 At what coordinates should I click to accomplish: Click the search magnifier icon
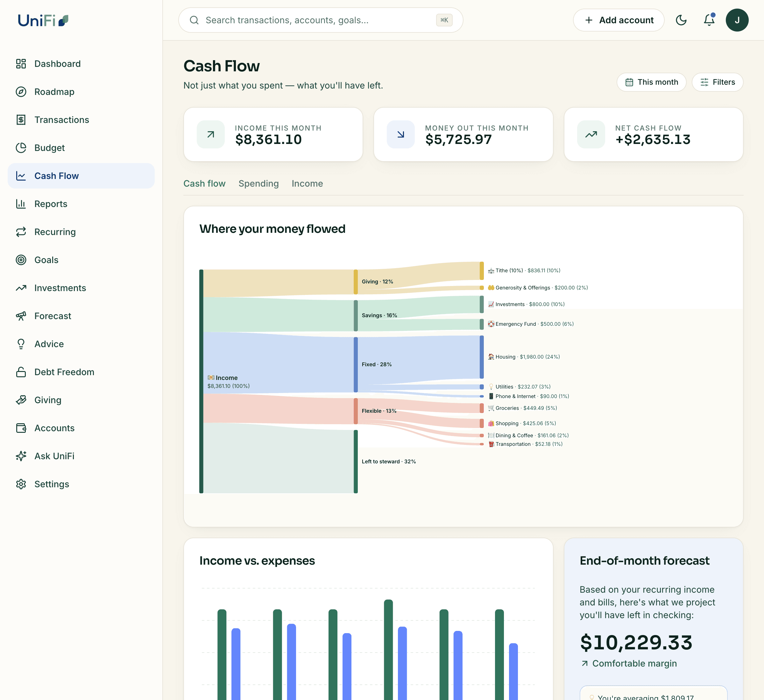[194, 20]
